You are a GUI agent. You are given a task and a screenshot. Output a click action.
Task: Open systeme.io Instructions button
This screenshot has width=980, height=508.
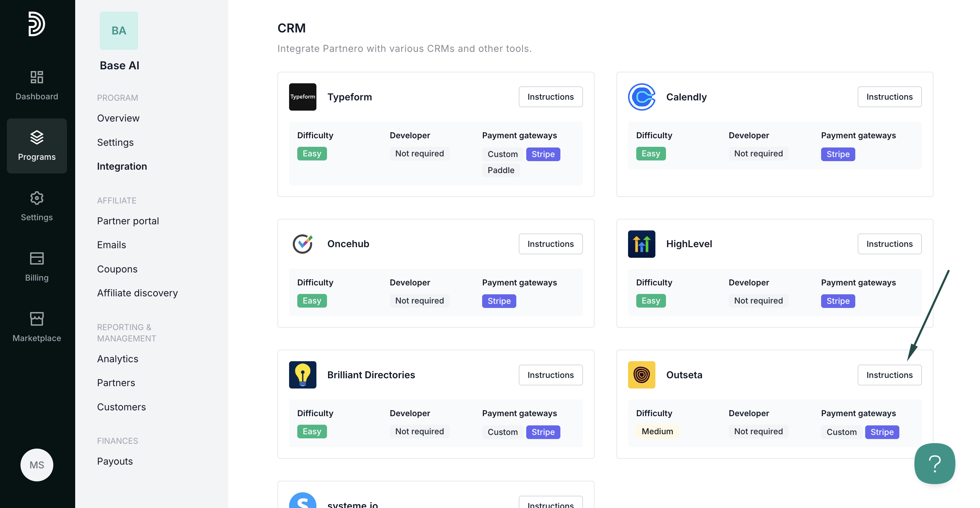point(550,502)
